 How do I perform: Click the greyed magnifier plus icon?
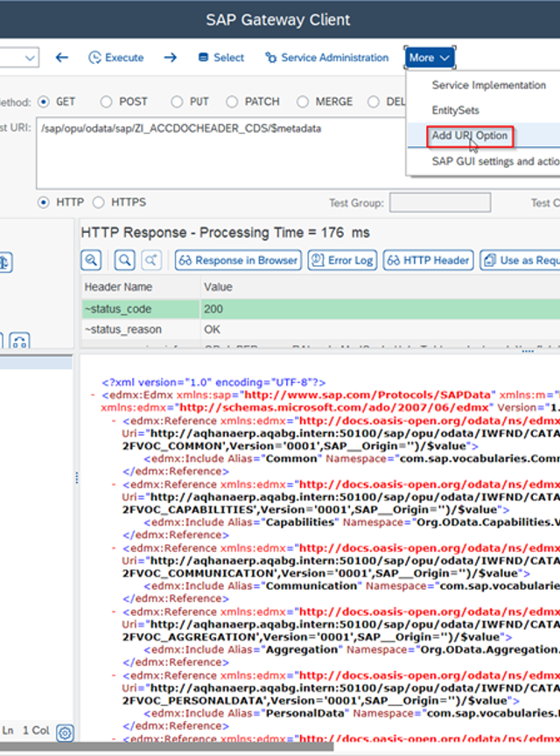tap(151, 261)
